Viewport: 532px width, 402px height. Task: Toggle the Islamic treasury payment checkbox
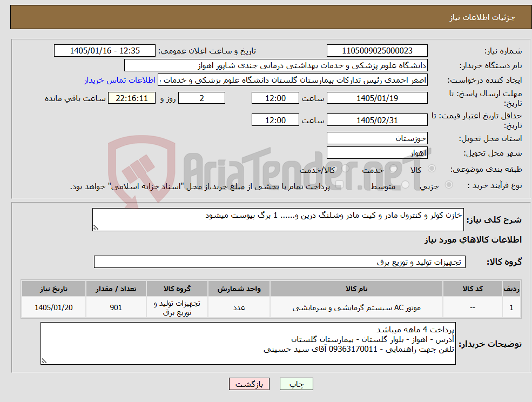pos(338,184)
